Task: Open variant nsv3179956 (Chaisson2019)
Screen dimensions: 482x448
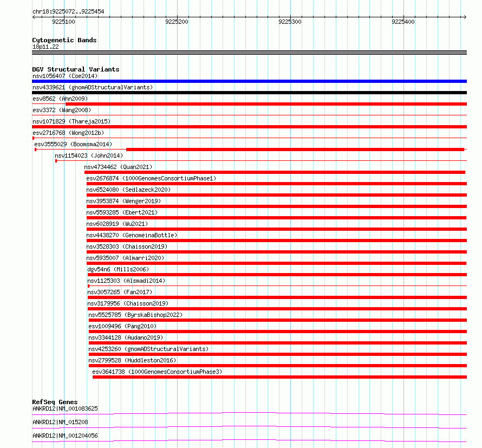Action: (128, 303)
